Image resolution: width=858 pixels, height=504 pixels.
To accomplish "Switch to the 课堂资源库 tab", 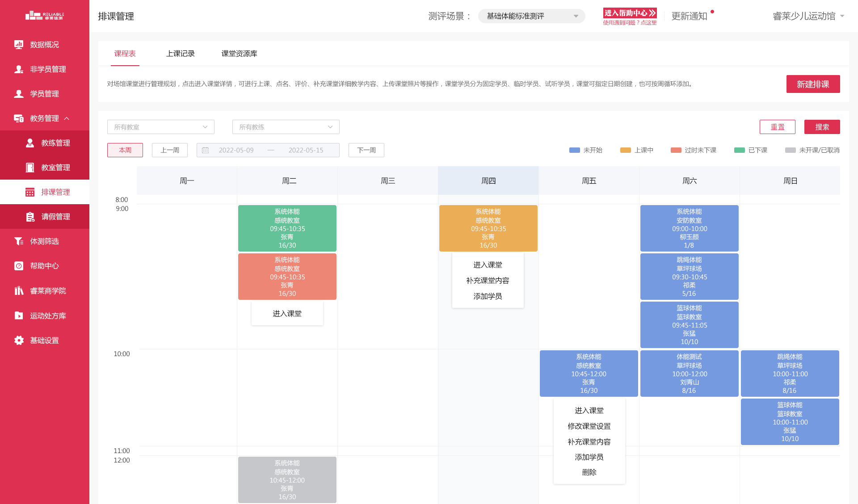I will [x=239, y=54].
